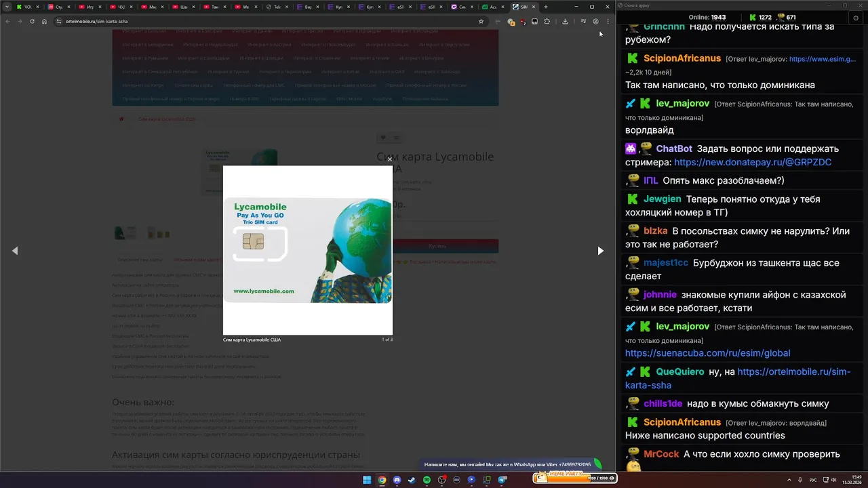
Task: Click username chills1de in chat
Action: pyautogui.click(x=663, y=404)
